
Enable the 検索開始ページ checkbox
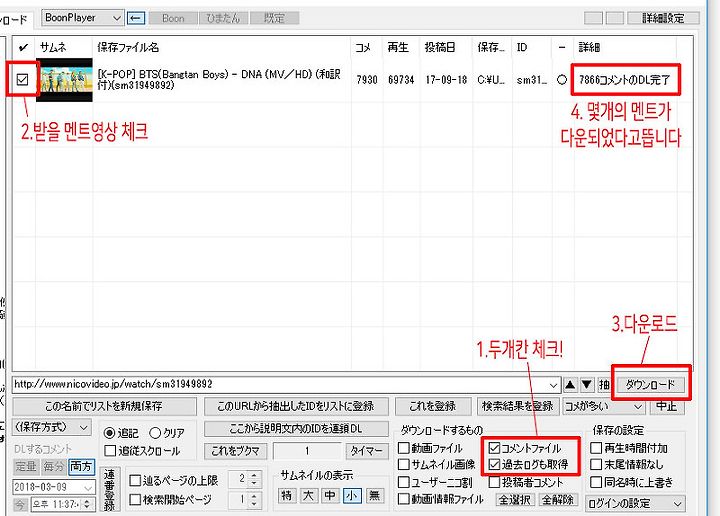(135, 499)
